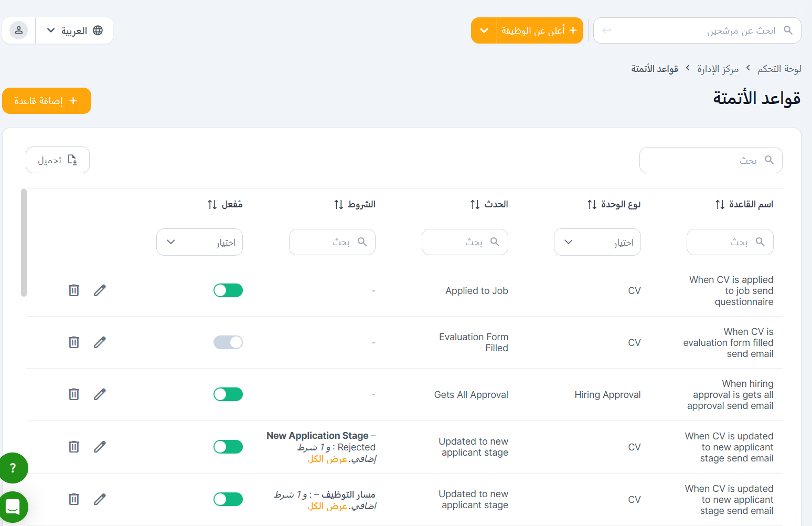This screenshot has height=526, width=812.
Task: Open the user profile avatar icon
Action: point(19,30)
